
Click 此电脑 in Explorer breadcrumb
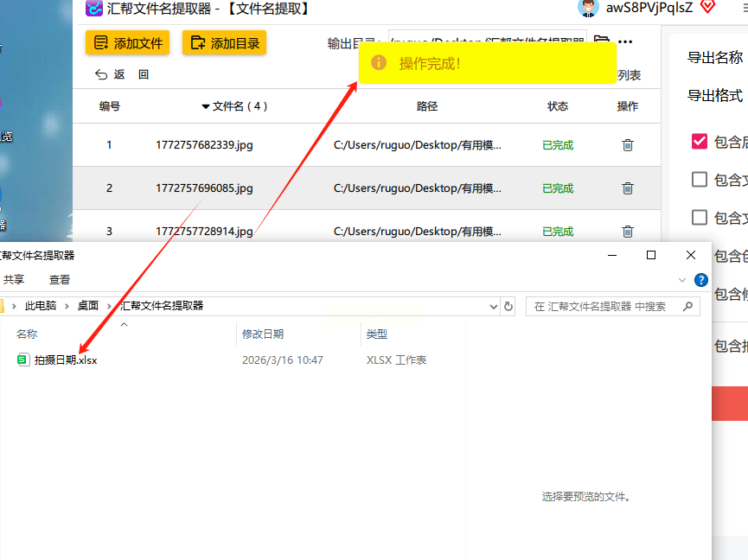(41, 306)
